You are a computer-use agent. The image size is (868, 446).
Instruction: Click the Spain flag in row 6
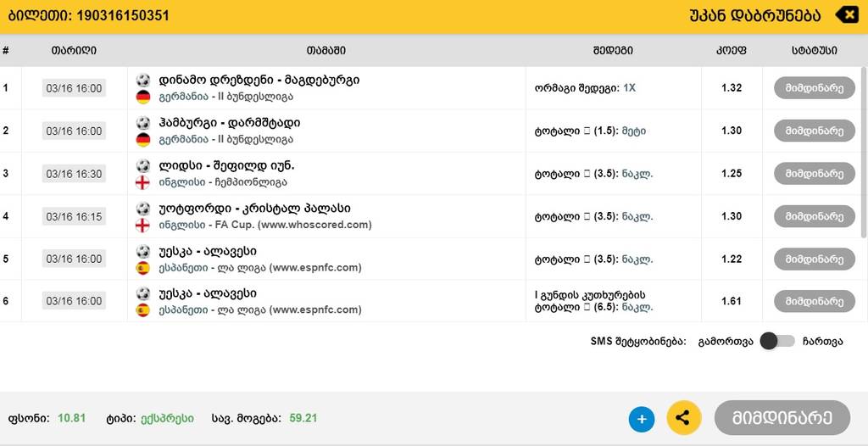pyautogui.click(x=142, y=310)
